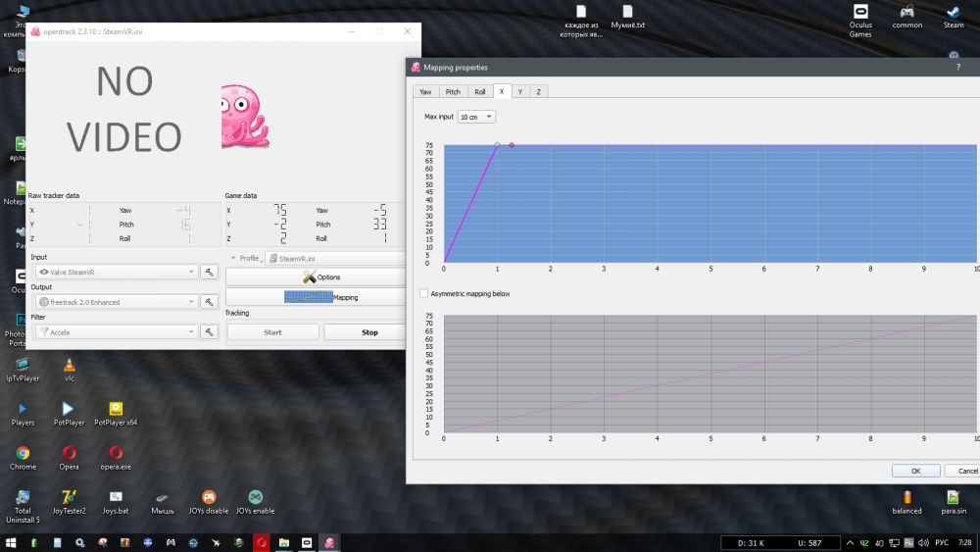980x552 pixels.
Task: Expand the Max input 10 cm dropdown
Action: coord(477,117)
